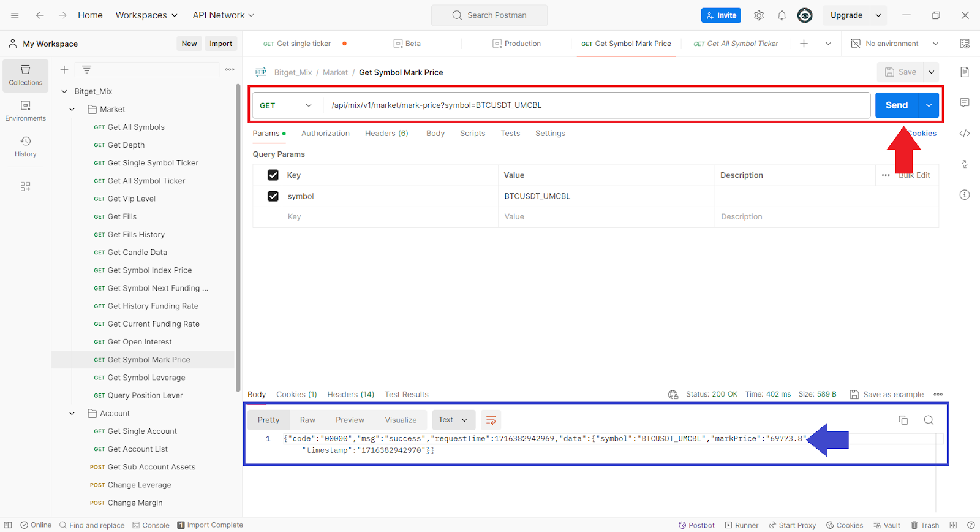Viewport: 980px width, 532px height.
Task: Click the New button
Action: click(x=189, y=44)
